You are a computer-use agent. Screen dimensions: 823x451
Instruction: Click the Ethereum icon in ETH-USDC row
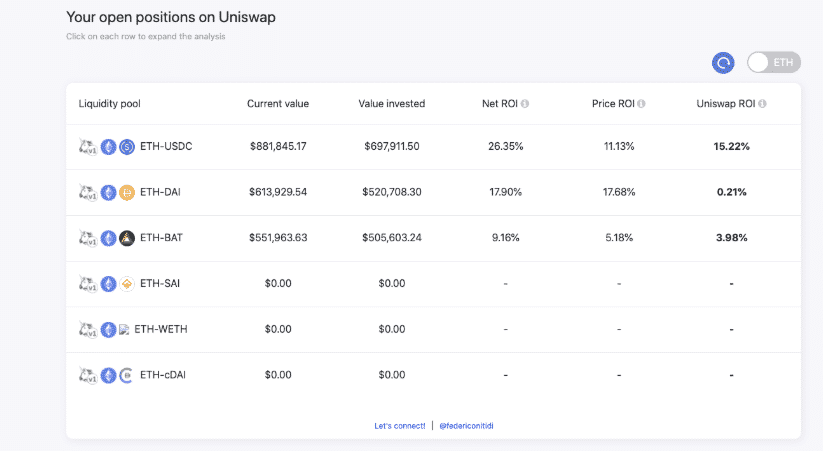108,147
